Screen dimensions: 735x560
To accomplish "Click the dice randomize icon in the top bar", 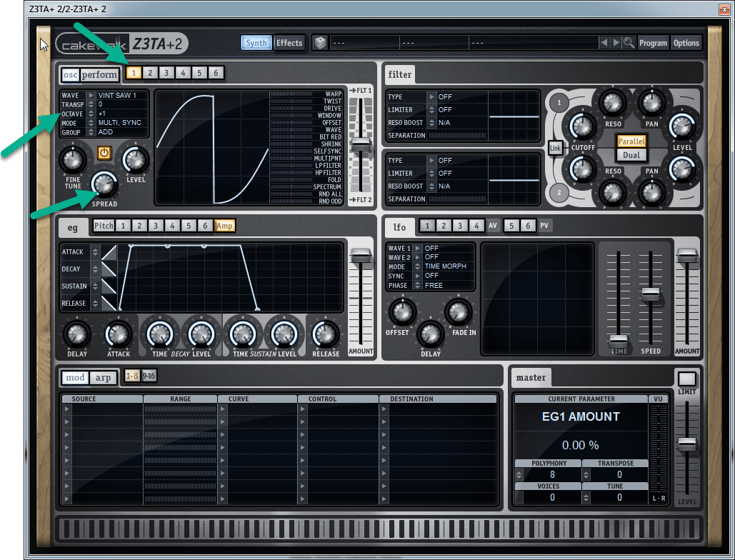I will pos(319,42).
